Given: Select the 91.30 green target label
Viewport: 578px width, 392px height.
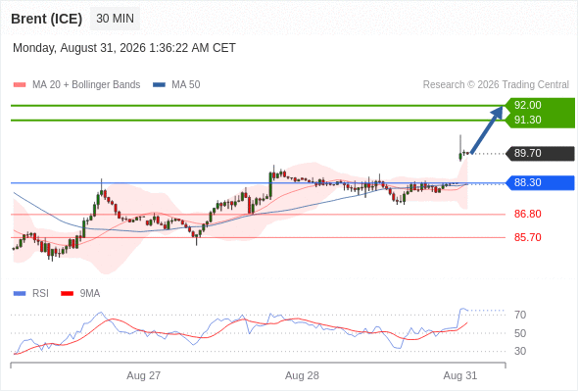Looking at the screenshot, I should 527,120.
